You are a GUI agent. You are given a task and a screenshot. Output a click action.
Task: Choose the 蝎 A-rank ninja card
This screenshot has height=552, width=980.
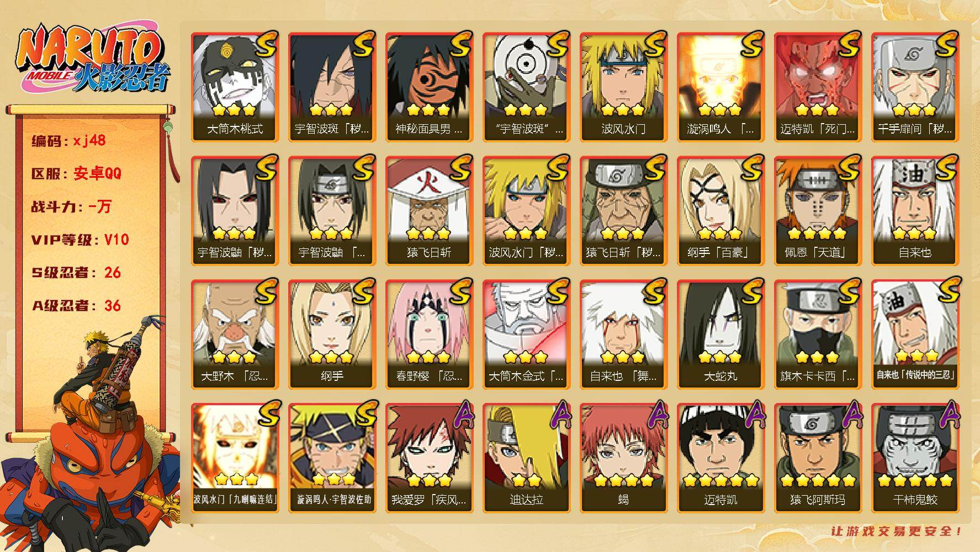[623, 458]
